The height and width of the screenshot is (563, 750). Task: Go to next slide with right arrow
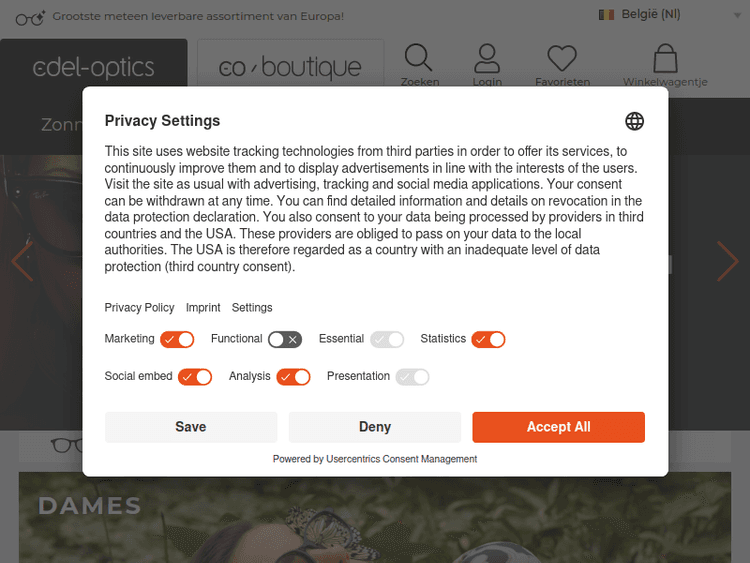[x=727, y=262]
